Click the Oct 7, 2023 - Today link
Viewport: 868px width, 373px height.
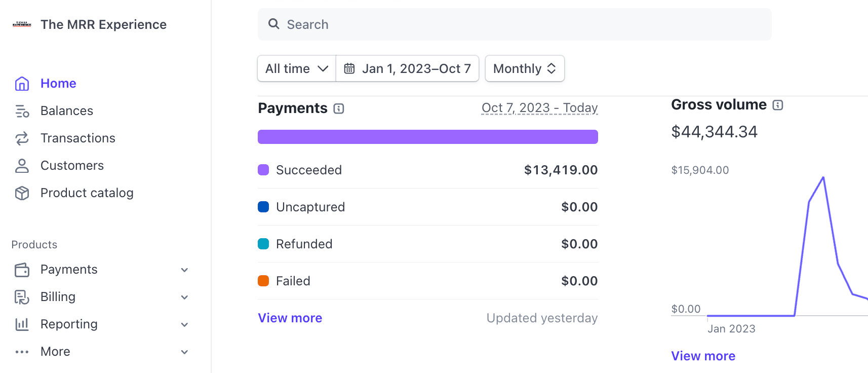click(x=539, y=108)
